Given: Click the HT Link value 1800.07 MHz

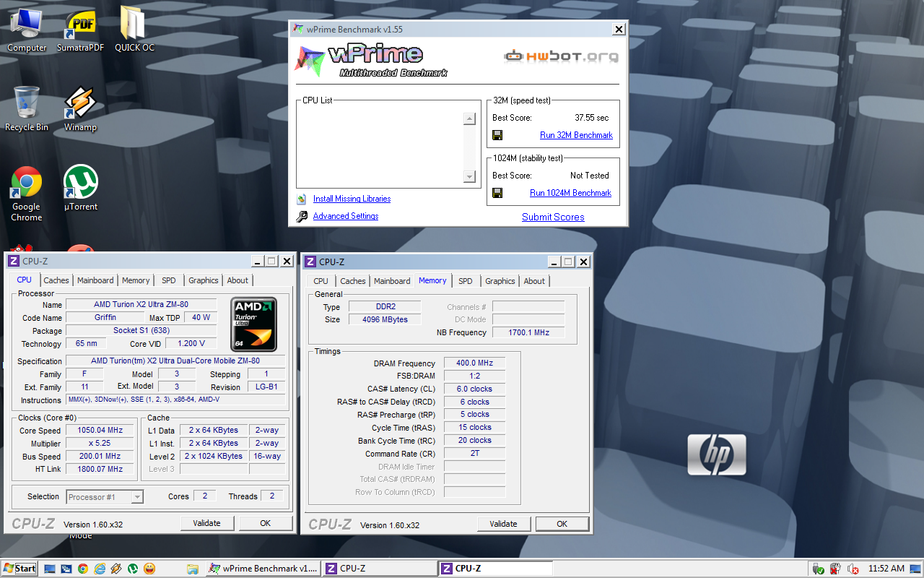Looking at the screenshot, I should point(100,469).
